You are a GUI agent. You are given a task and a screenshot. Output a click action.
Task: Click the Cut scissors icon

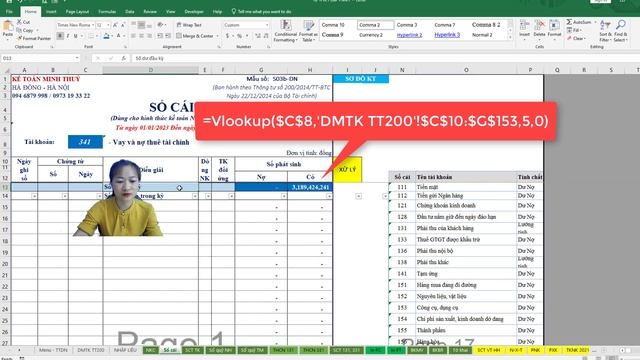pos(19,22)
